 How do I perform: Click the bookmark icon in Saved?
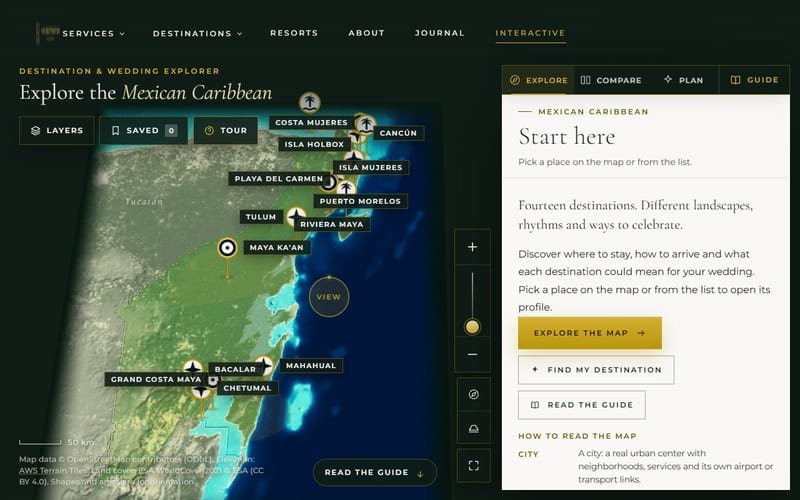(115, 131)
